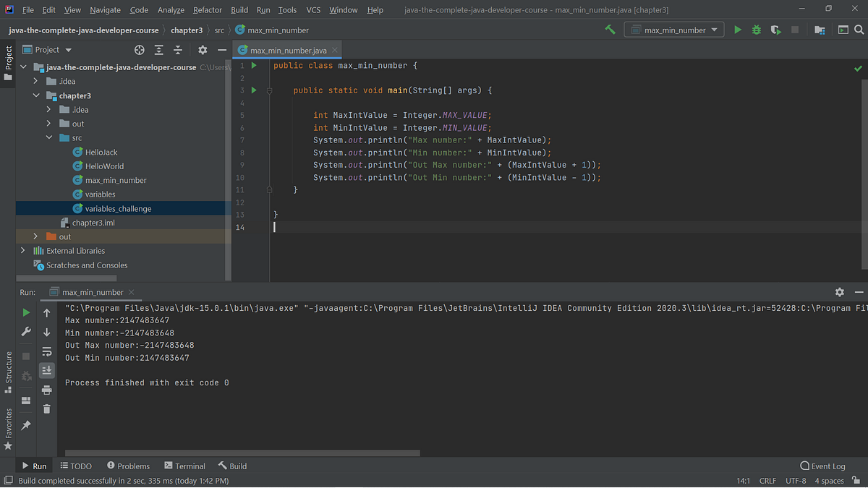Run with Coverage shield icon
The height and width of the screenshot is (488, 868).
[776, 30]
